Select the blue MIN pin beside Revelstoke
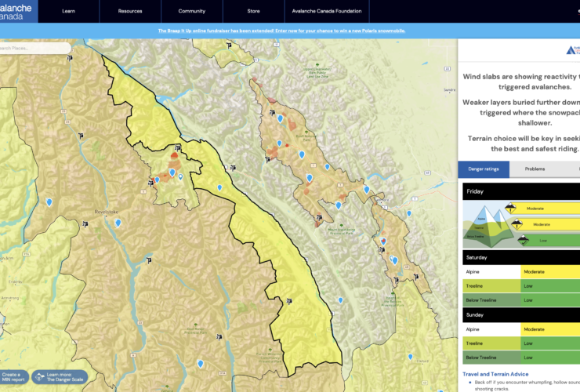The height and width of the screenshot is (392, 580). 118,223
